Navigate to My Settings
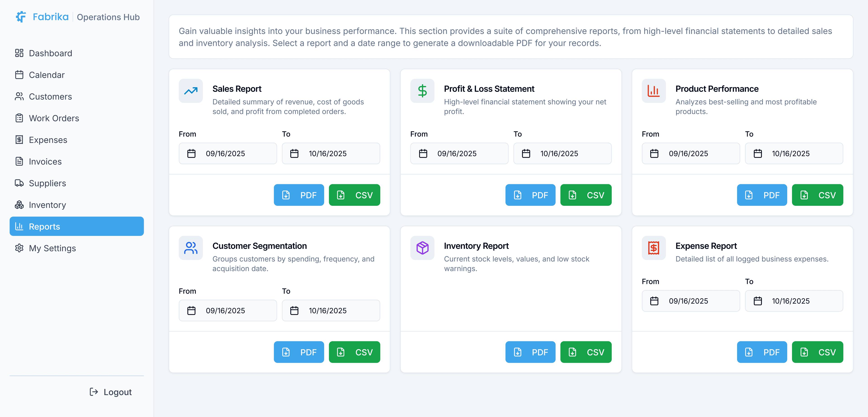Image resolution: width=868 pixels, height=417 pixels. [52, 248]
